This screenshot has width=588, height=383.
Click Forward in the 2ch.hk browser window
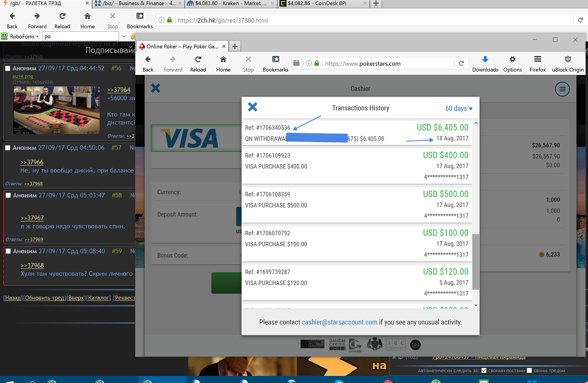[x=37, y=20]
